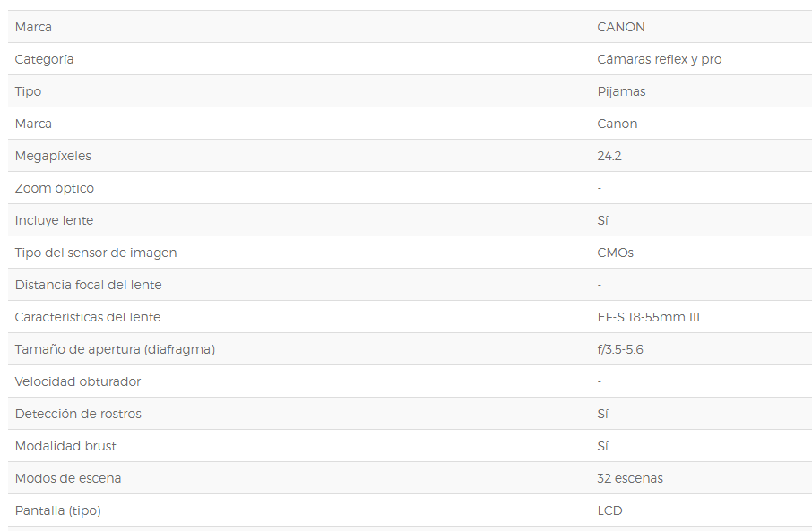
Task: Click the Zoom óptico label
Action: coord(55,188)
